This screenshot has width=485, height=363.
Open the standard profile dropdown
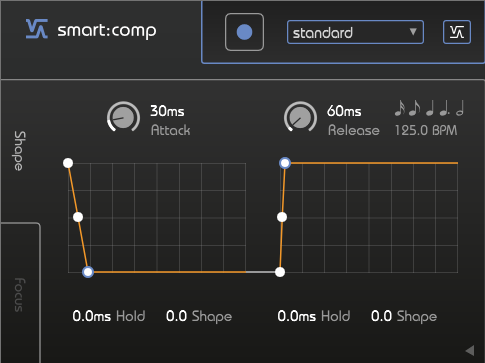[x=355, y=32]
